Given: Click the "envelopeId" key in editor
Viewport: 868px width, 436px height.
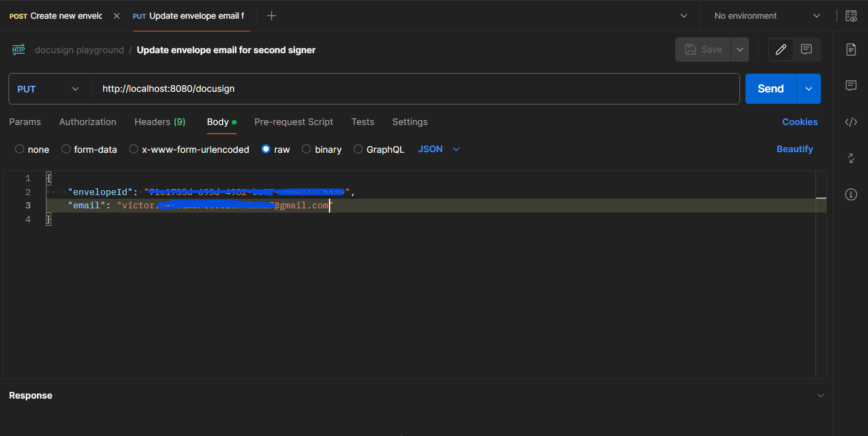Looking at the screenshot, I should tap(100, 192).
